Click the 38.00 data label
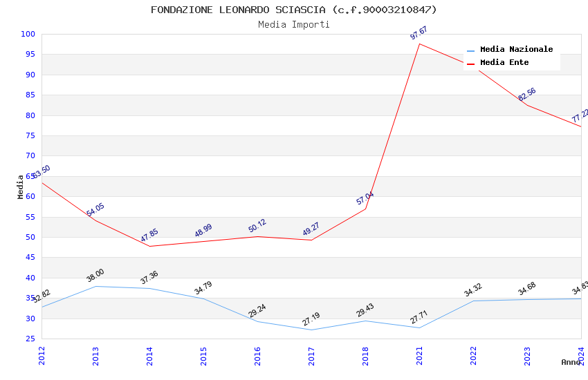The width and height of the screenshot is (588, 380). tap(95, 275)
